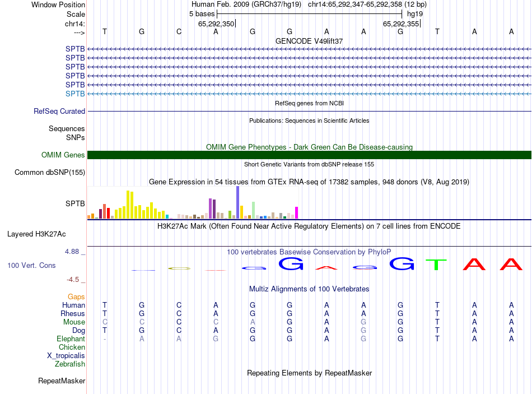
Task: Click the chr14: ruler label
Action: point(75,24)
